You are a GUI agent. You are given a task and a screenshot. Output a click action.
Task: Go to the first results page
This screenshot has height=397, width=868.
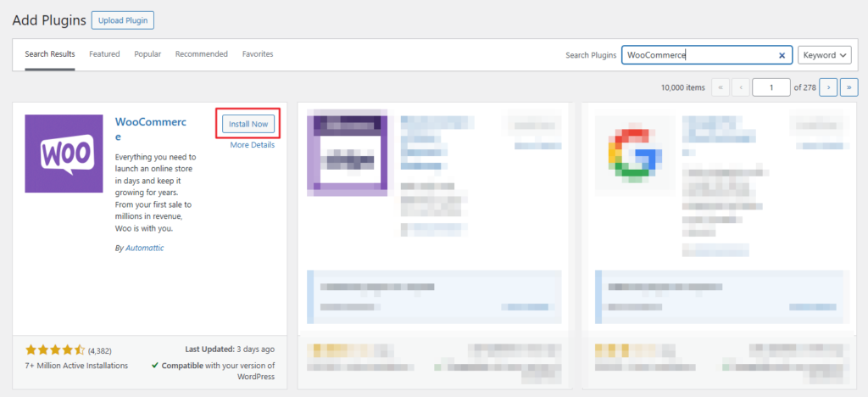(721, 87)
